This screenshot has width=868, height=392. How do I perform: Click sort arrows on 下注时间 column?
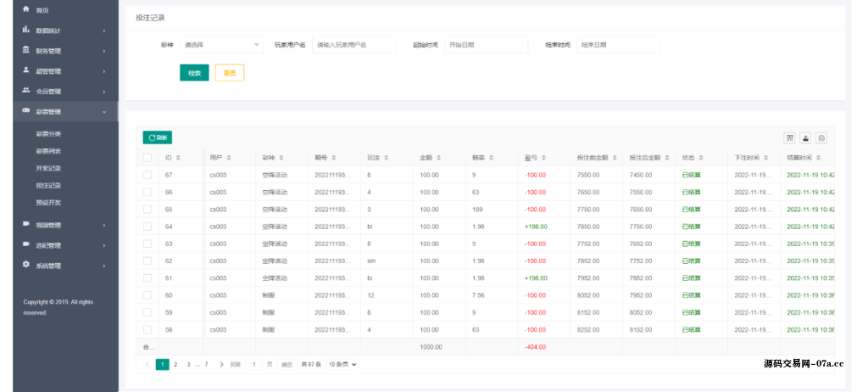click(765, 158)
